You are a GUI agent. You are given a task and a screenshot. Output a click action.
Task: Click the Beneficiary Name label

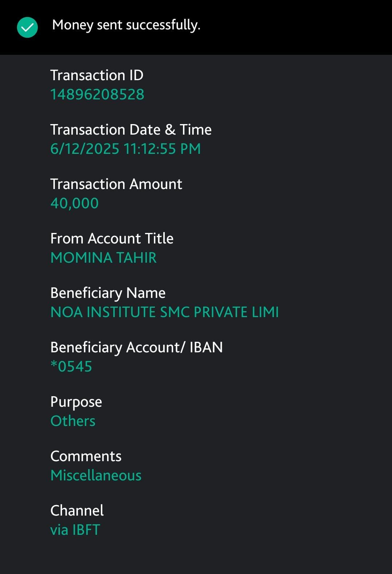(108, 293)
